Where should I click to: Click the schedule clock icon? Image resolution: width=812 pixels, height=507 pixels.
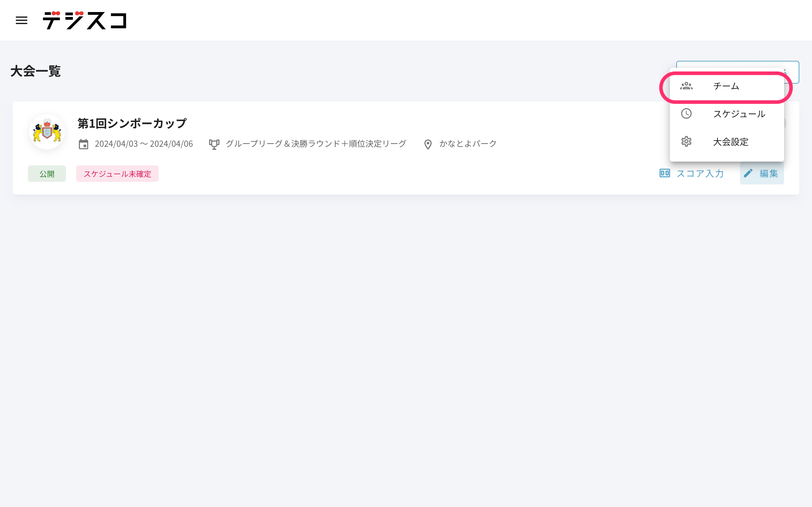pyautogui.click(x=686, y=114)
